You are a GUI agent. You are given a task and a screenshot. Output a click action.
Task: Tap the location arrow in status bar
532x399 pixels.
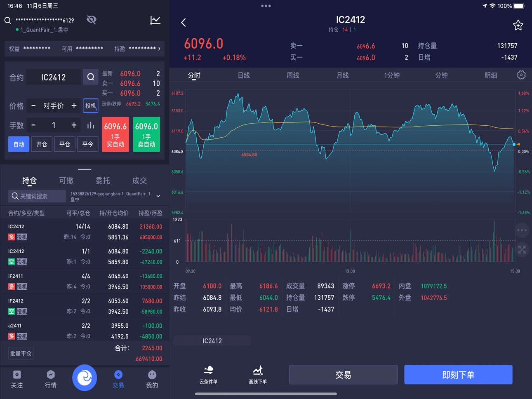point(485,6)
